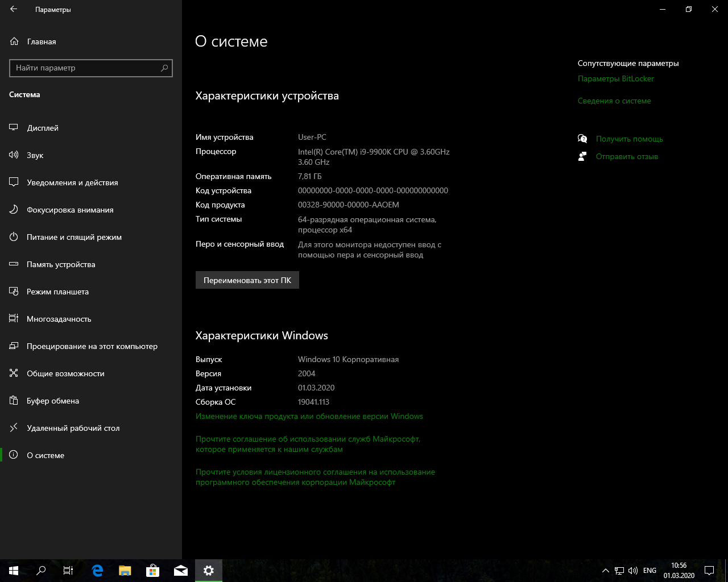Launch Microsoft Edge from taskbar
Image resolution: width=728 pixels, height=582 pixels.
97,571
